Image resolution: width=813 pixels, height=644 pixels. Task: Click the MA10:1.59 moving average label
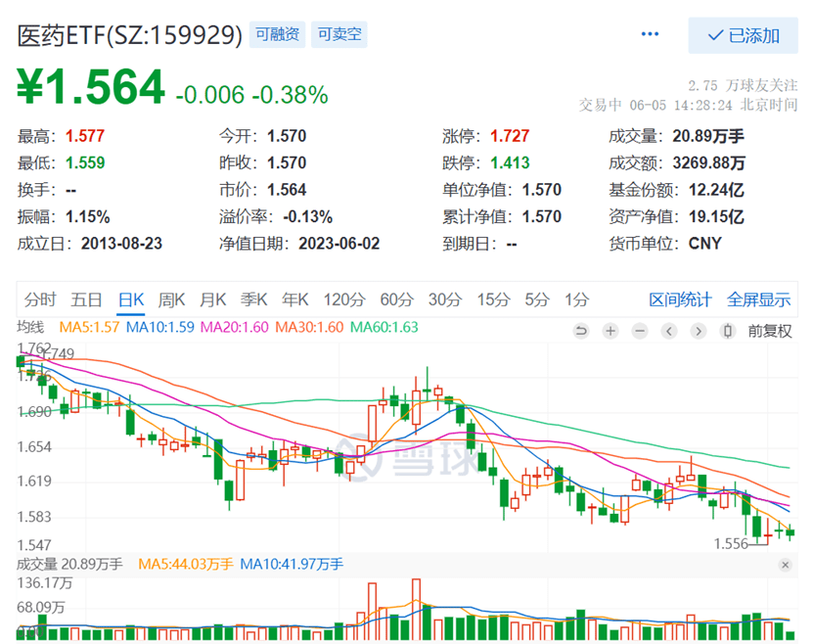[160, 327]
